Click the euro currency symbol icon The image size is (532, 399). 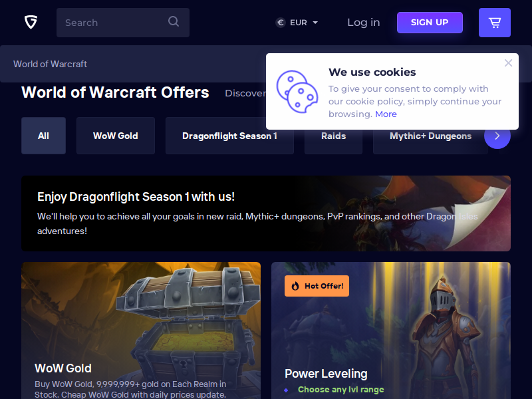pos(281,23)
